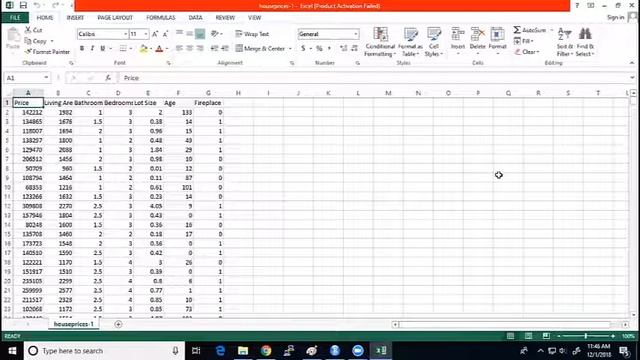Open Cell Styles gallery

[433, 42]
